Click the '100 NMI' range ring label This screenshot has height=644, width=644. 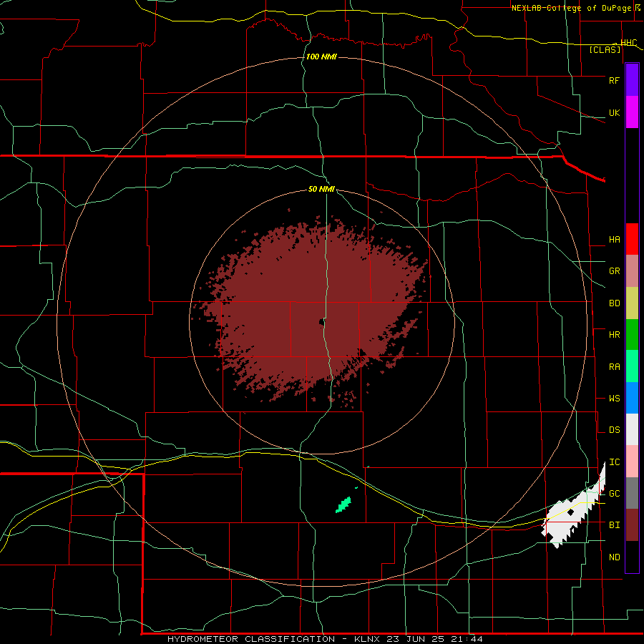coord(321,57)
